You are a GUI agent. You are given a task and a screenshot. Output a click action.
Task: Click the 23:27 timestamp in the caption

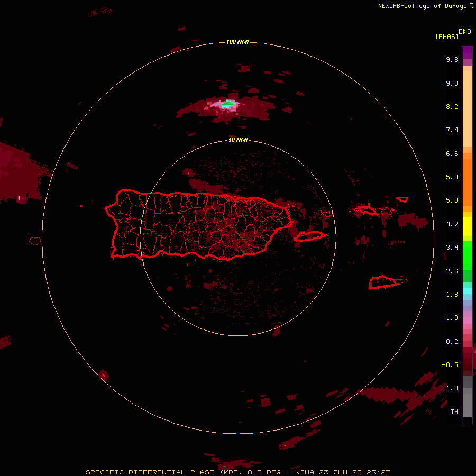(378, 472)
